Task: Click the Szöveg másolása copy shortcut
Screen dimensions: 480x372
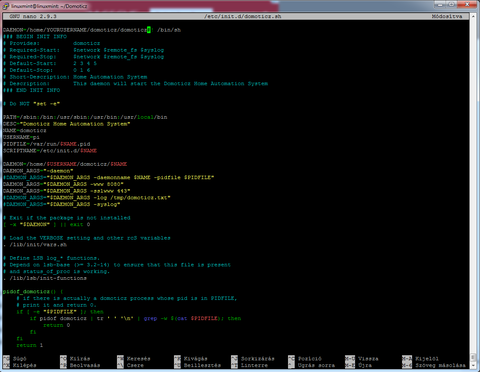Action: click(x=434, y=365)
